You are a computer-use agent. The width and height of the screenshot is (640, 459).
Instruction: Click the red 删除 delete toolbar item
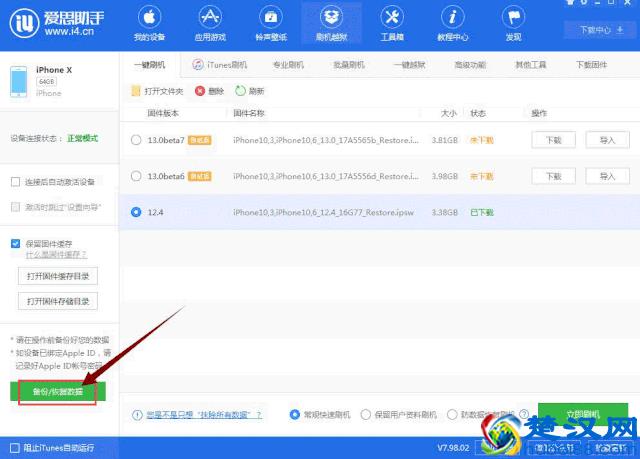click(209, 91)
